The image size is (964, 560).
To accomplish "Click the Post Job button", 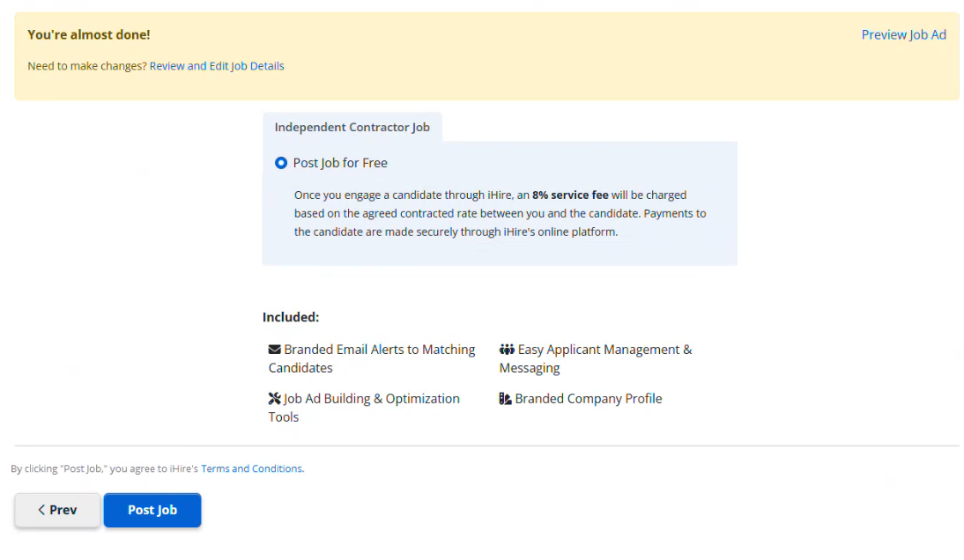I will pos(152,510).
